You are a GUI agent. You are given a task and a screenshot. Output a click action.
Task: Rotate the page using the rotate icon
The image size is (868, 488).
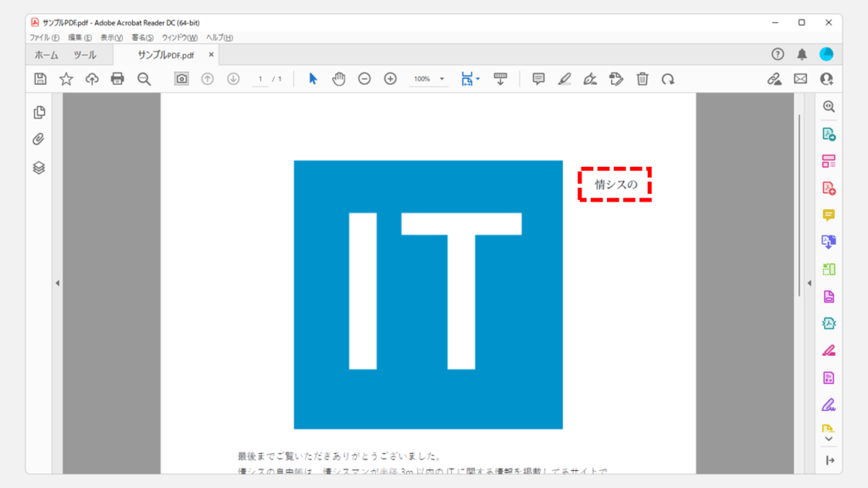[x=668, y=79]
